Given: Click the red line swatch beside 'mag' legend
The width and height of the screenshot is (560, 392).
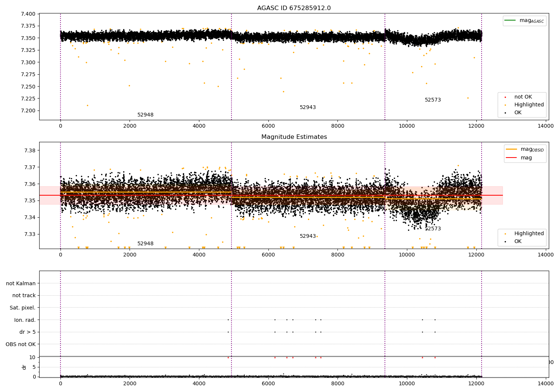Looking at the screenshot, I should pos(511,158).
